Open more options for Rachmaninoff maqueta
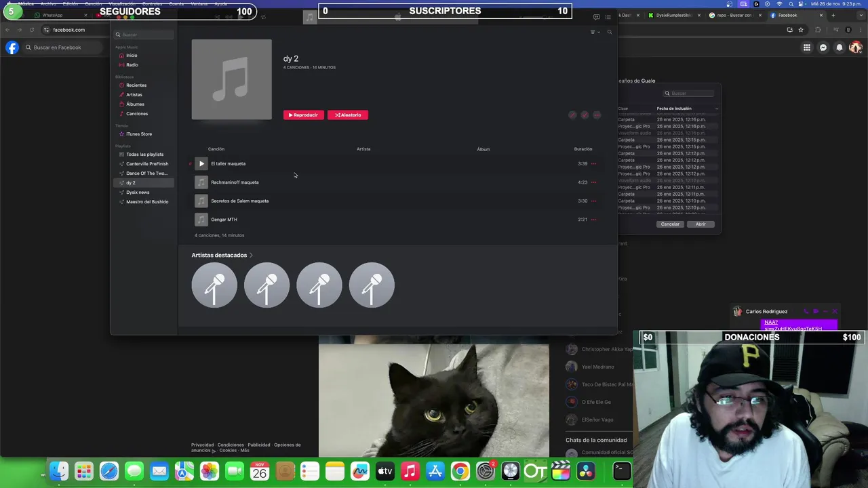Viewport: 868px width, 488px height. point(593,182)
